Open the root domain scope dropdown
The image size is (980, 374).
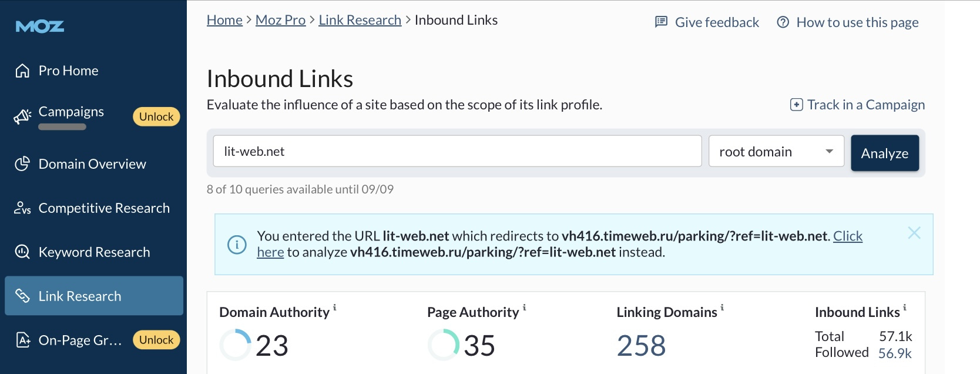776,151
